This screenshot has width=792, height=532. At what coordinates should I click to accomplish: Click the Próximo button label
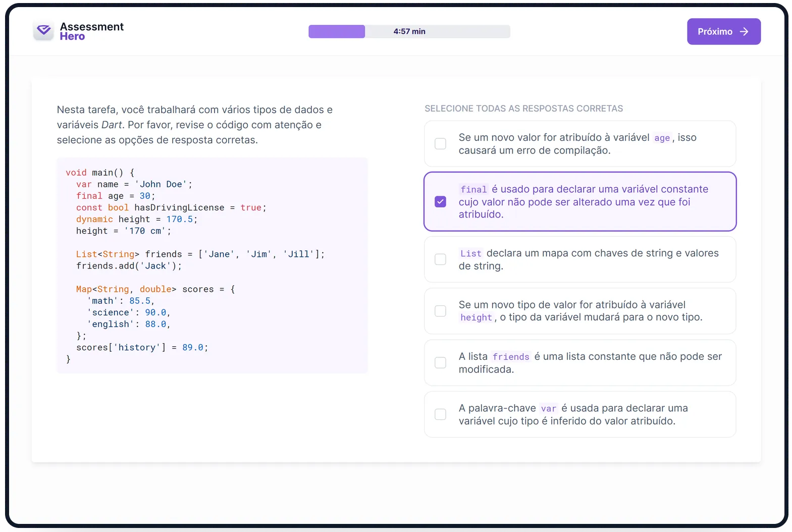(715, 32)
